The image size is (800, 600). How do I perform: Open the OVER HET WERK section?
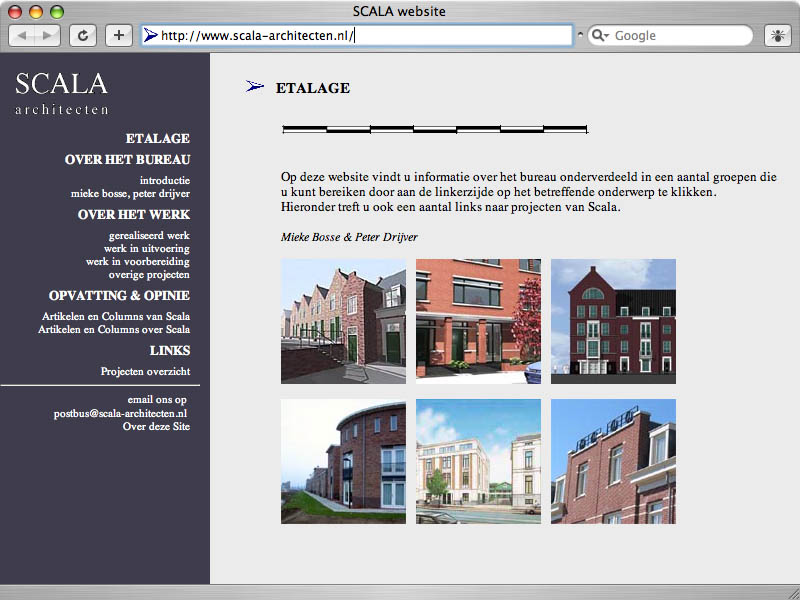point(134,214)
